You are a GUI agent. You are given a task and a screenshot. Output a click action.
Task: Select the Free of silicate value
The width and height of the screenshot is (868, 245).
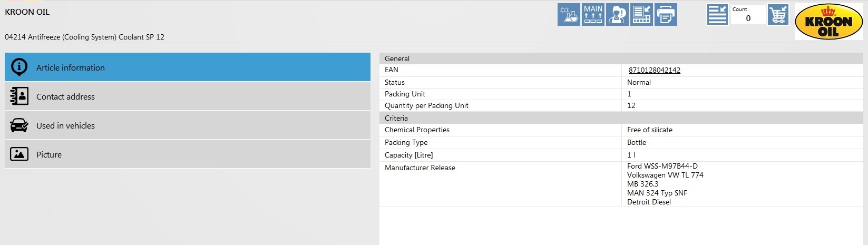point(650,130)
